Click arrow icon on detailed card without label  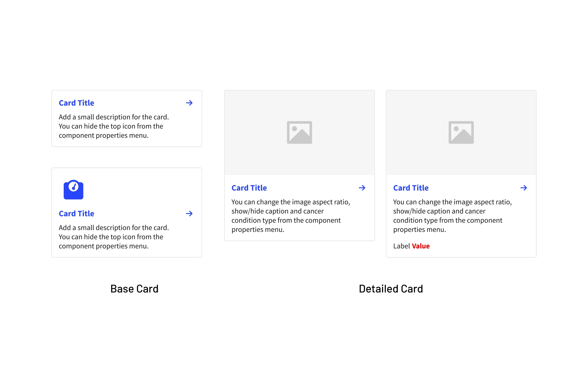(x=362, y=188)
